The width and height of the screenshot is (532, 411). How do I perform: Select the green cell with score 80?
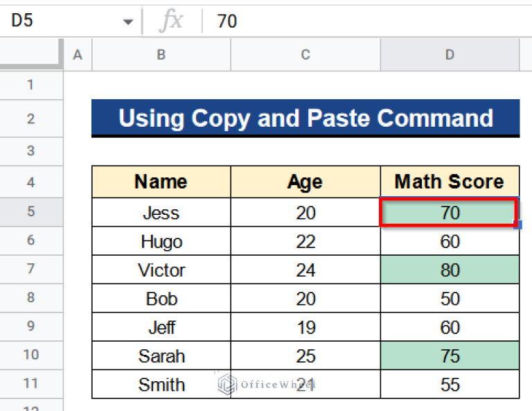(x=450, y=270)
